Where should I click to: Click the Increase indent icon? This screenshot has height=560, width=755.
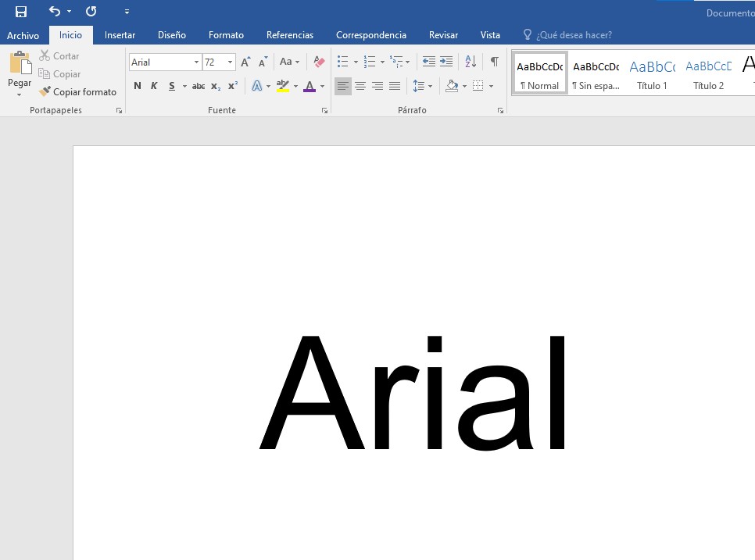tap(446, 62)
